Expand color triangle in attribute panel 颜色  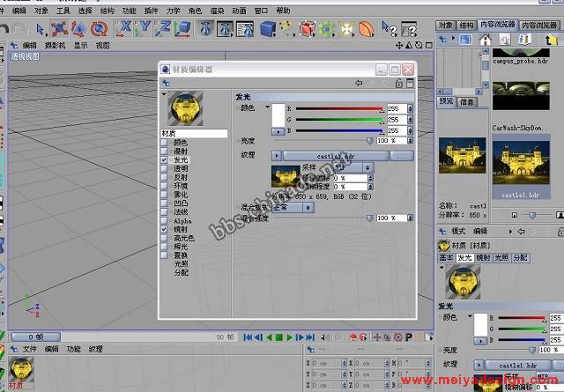point(470,316)
